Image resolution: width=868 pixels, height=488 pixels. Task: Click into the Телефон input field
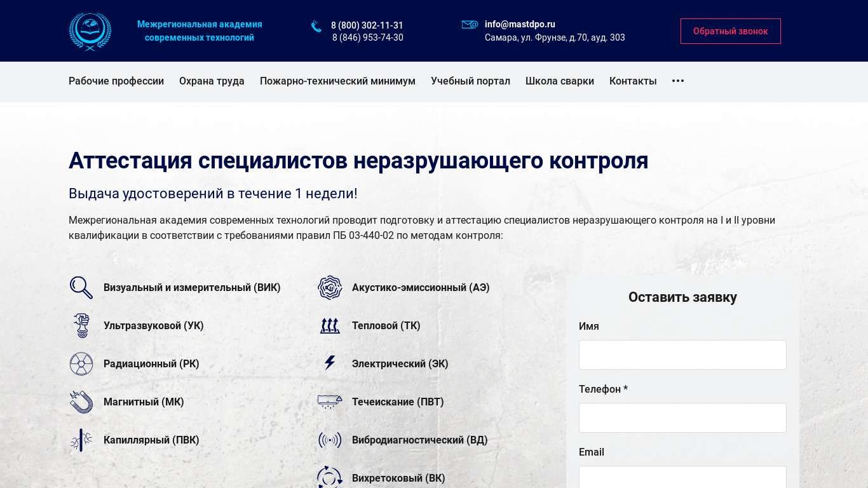(682, 417)
